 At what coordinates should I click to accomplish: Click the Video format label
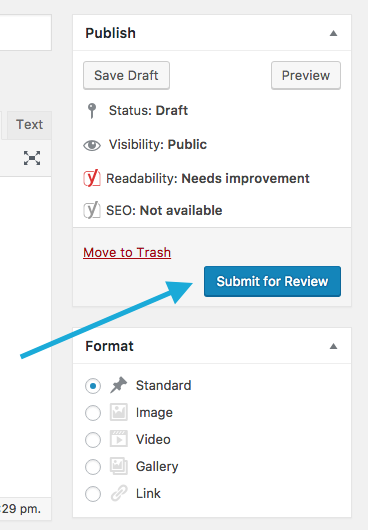(153, 439)
